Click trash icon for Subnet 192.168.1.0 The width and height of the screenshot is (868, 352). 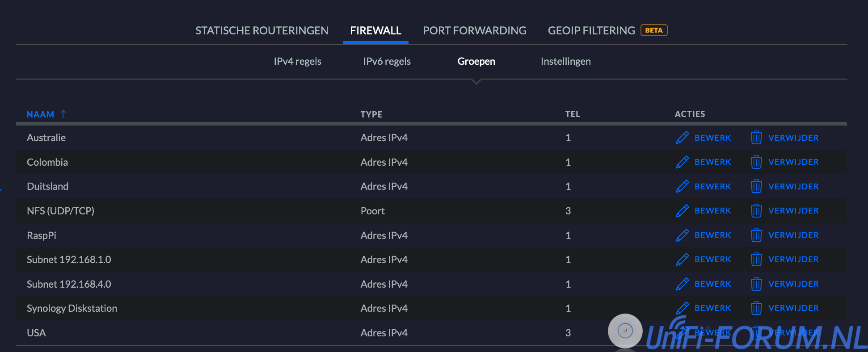(756, 260)
